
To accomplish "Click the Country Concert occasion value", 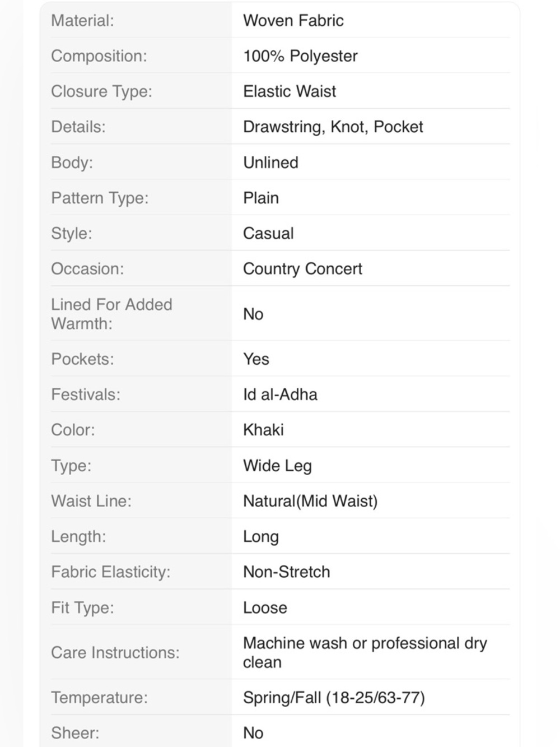I will pyautogui.click(x=302, y=269).
